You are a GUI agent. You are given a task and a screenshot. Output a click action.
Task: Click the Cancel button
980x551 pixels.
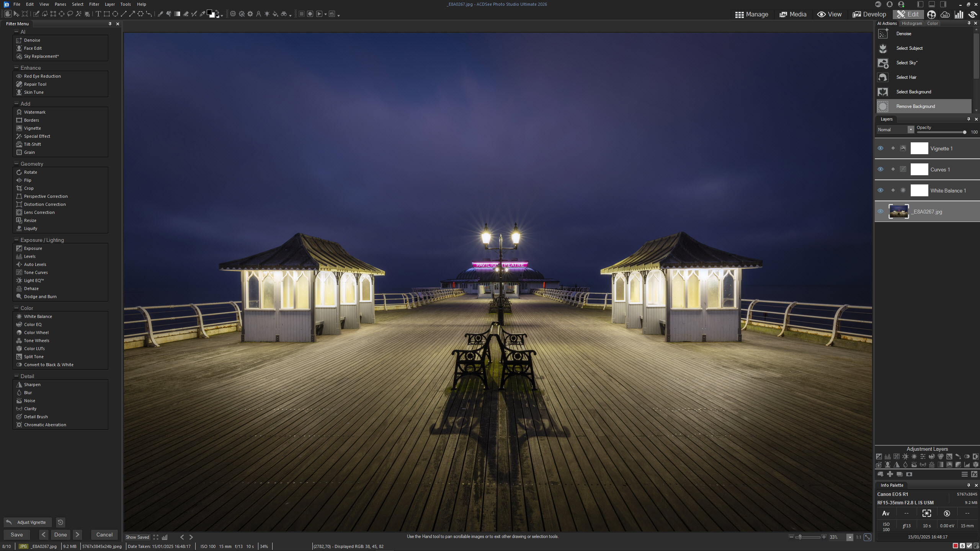pyautogui.click(x=104, y=535)
